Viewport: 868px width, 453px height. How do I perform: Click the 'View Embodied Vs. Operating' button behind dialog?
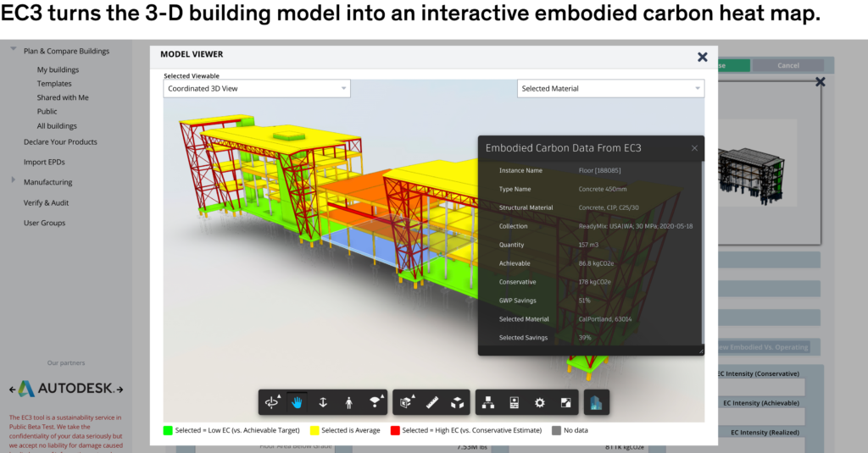click(764, 347)
